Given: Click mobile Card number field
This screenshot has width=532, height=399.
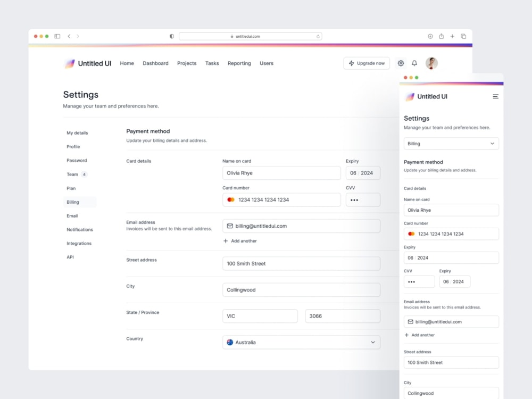Looking at the screenshot, I should [451, 234].
